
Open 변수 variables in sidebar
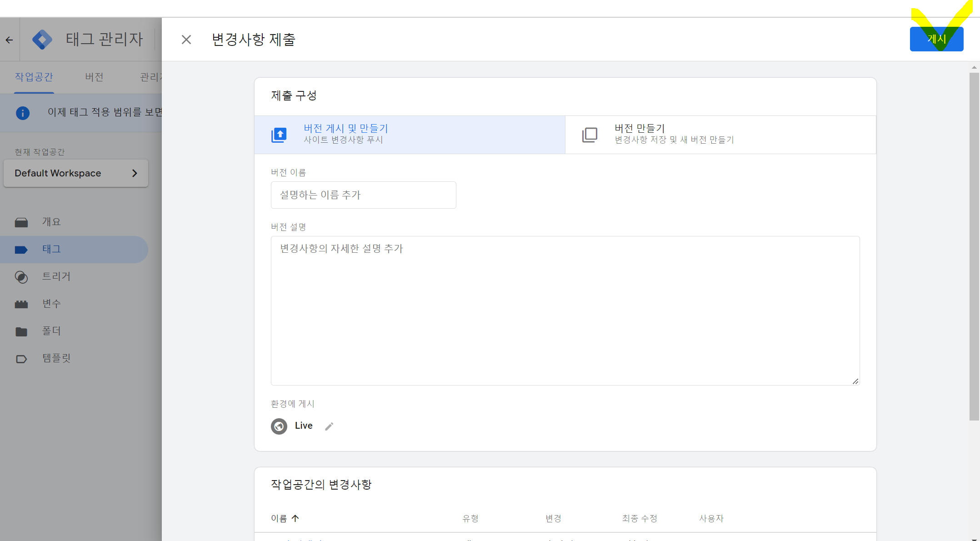pos(51,304)
